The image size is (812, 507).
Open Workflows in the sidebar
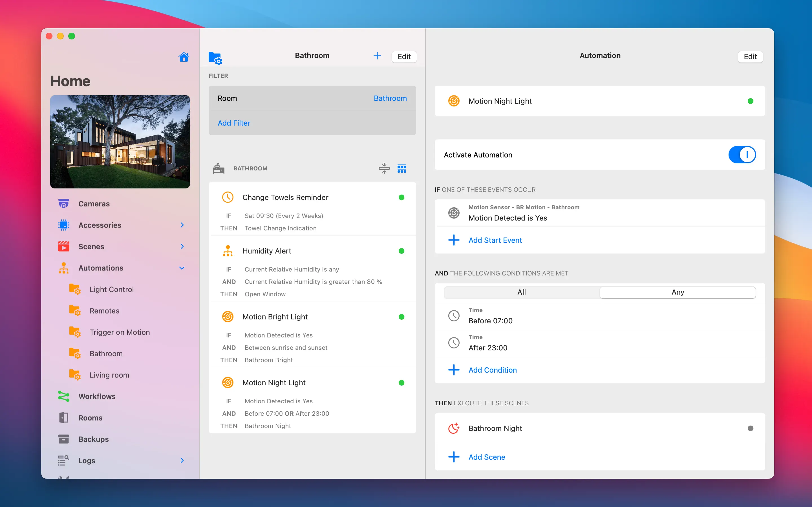tap(97, 396)
